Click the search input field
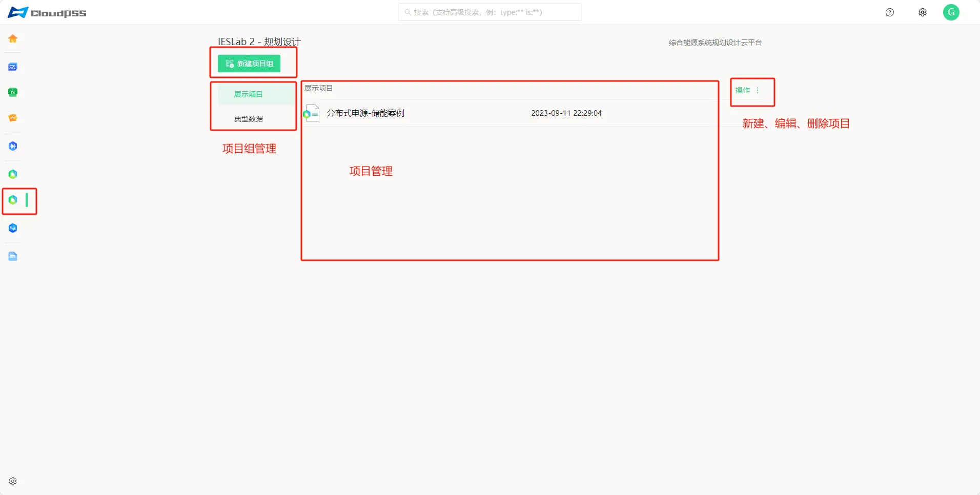980x495 pixels. click(490, 12)
